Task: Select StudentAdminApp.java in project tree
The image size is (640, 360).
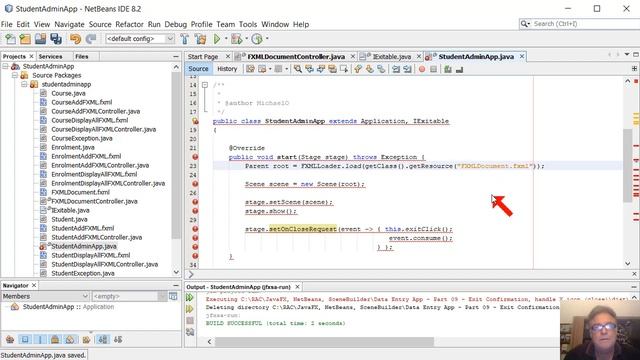Action: click(x=84, y=246)
